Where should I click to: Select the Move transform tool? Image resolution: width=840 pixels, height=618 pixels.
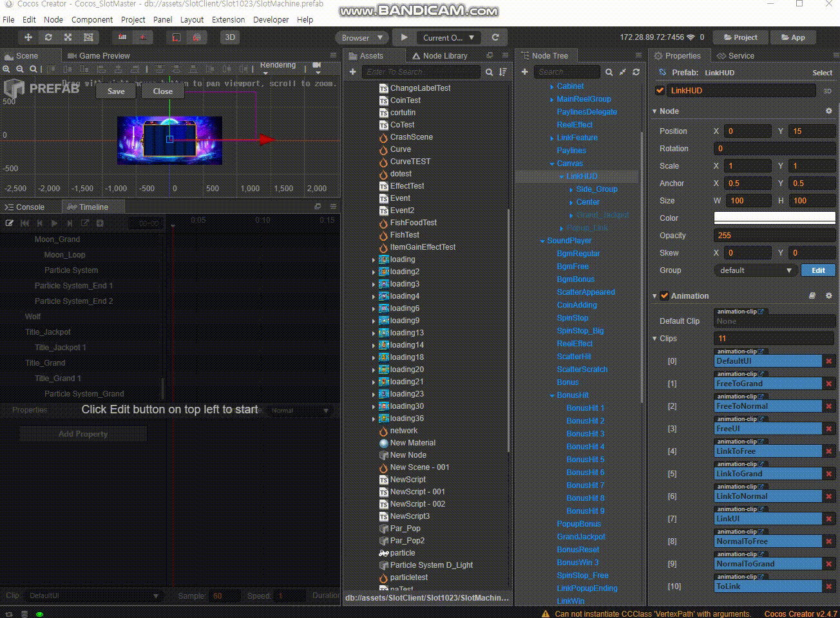(28, 37)
